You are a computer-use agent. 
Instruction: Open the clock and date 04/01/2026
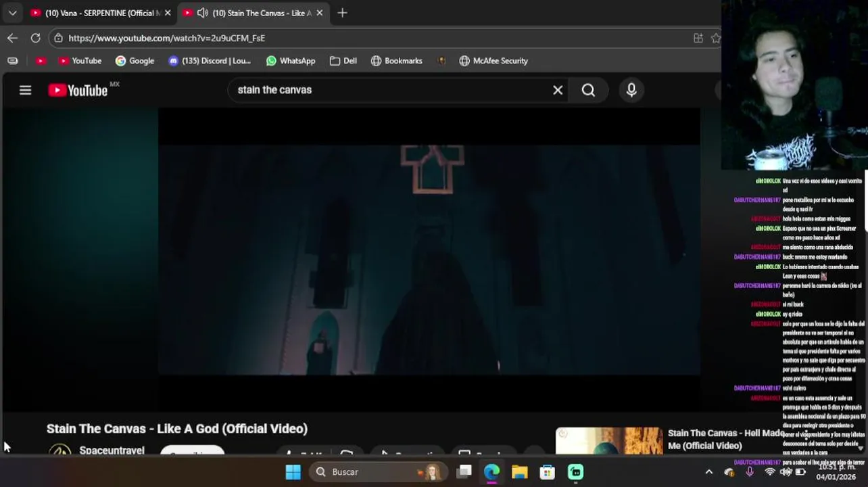tap(836, 471)
